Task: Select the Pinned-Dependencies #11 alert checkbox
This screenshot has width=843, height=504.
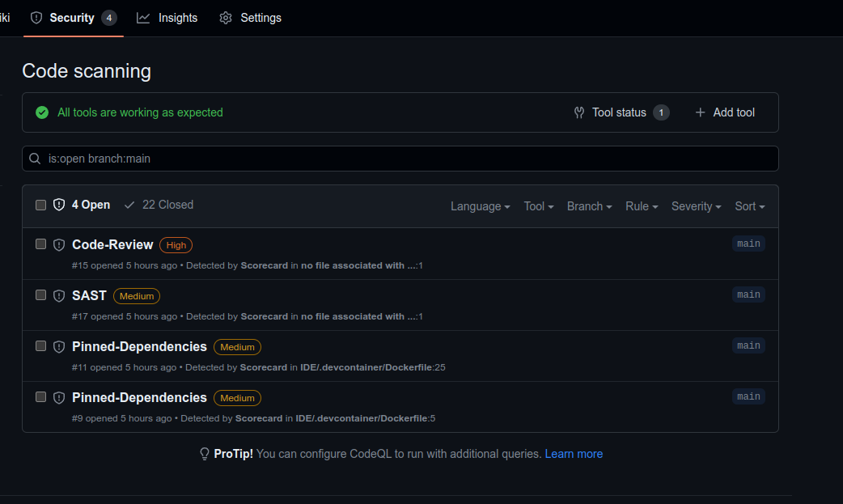Action: pos(40,346)
